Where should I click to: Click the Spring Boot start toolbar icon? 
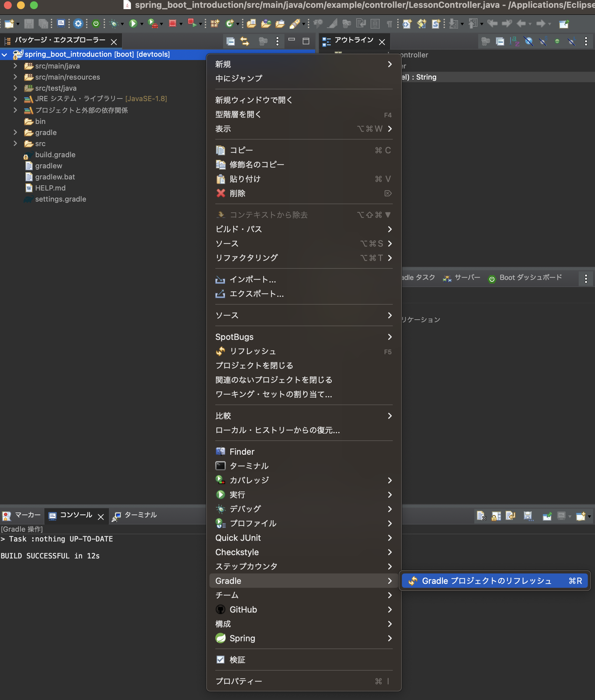[96, 24]
